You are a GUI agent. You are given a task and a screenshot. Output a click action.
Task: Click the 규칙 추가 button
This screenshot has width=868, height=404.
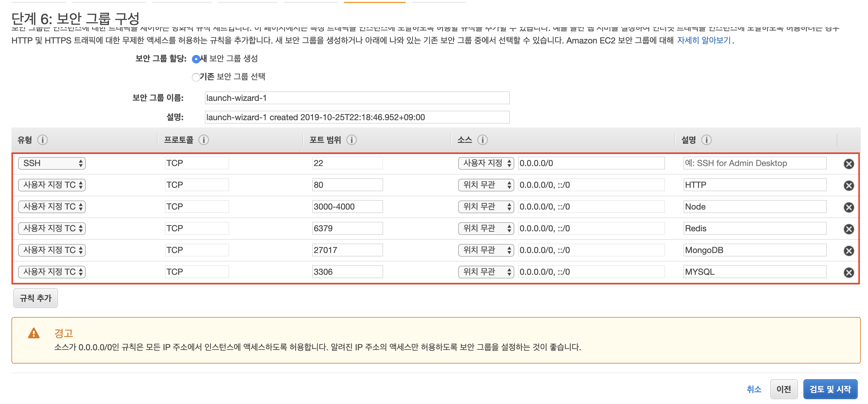36,298
